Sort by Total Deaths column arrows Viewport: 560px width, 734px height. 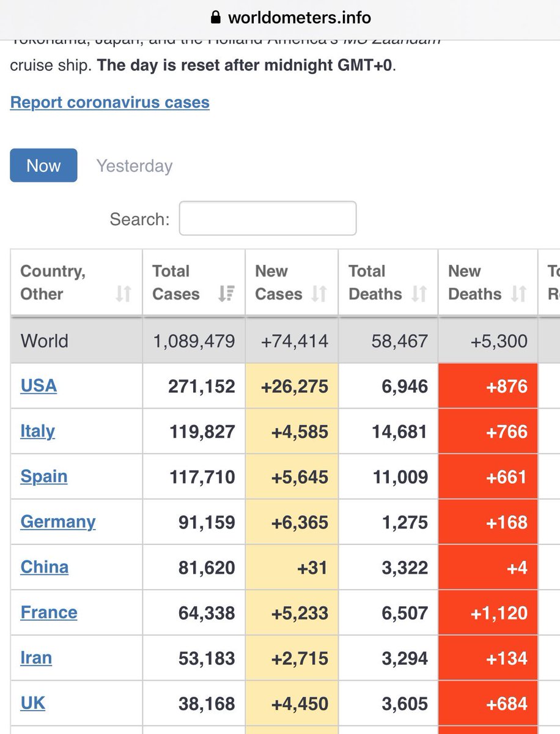click(419, 294)
